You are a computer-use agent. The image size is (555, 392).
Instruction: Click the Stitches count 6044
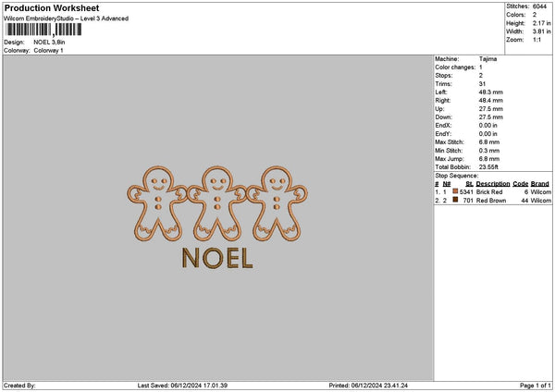539,6
